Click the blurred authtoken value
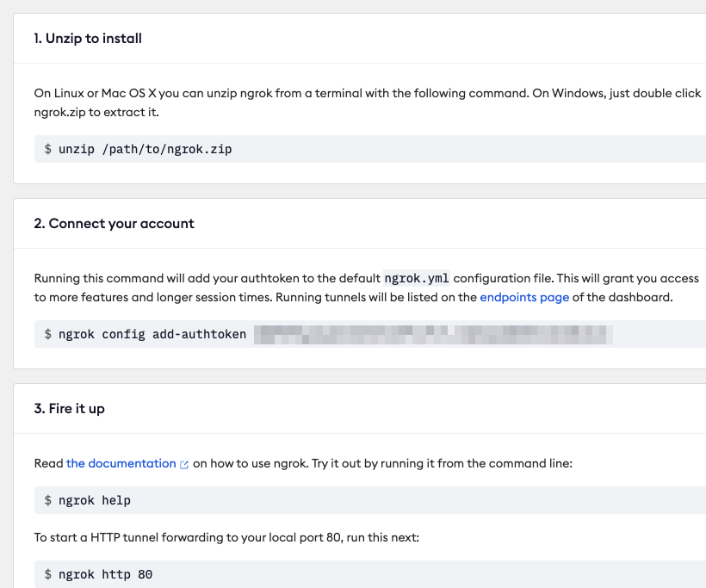The width and height of the screenshot is (706, 588). click(x=433, y=335)
